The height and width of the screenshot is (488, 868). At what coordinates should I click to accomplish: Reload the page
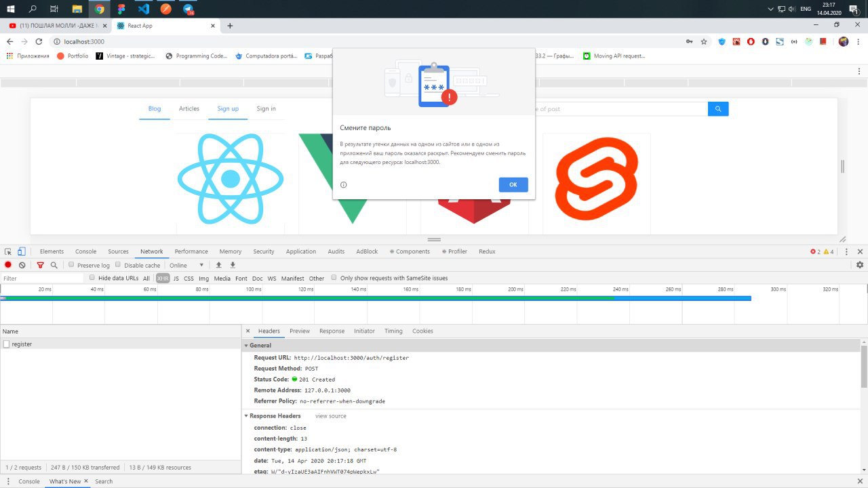[x=39, y=41]
